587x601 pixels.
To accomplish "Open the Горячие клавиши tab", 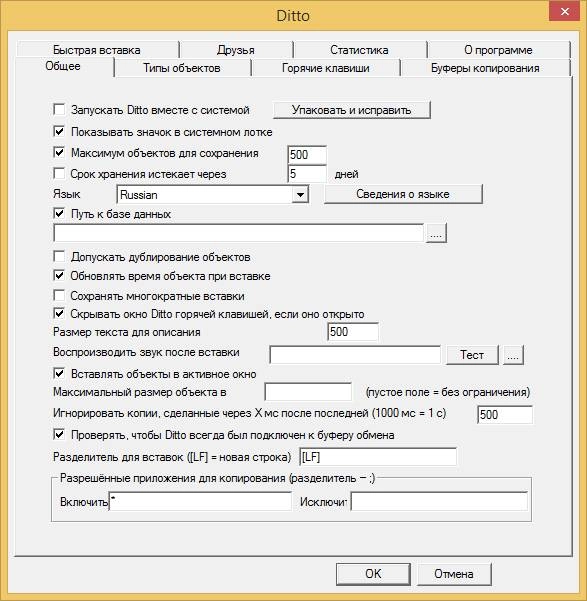I will point(326,68).
